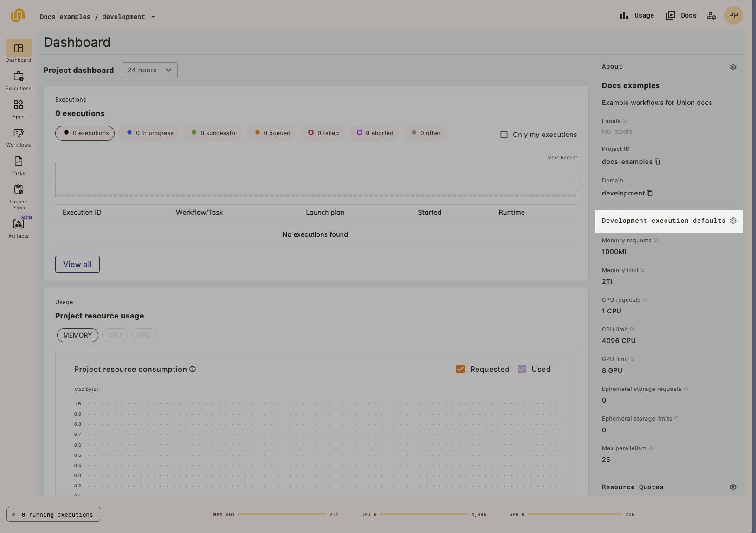Open the Resource Quotas settings gear

click(x=733, y=487)
